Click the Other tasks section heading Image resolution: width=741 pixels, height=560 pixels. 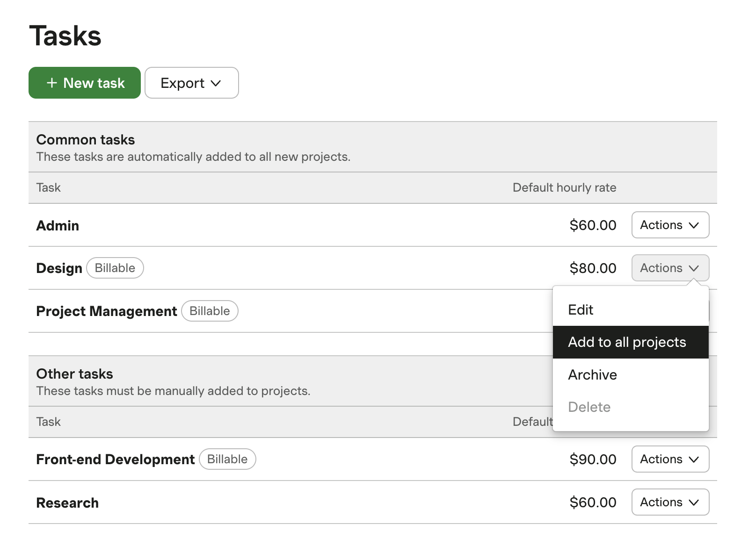[75, 374]
